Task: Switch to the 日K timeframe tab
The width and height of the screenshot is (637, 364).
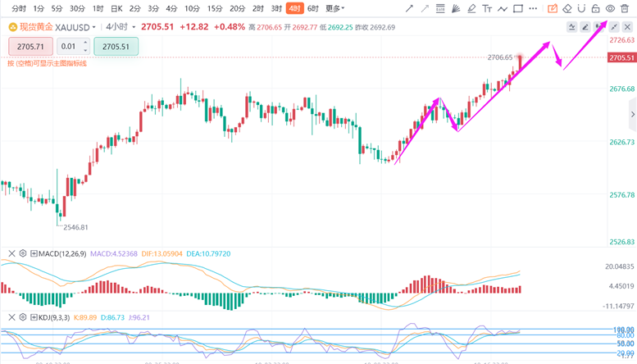Action: click(116, 8)
